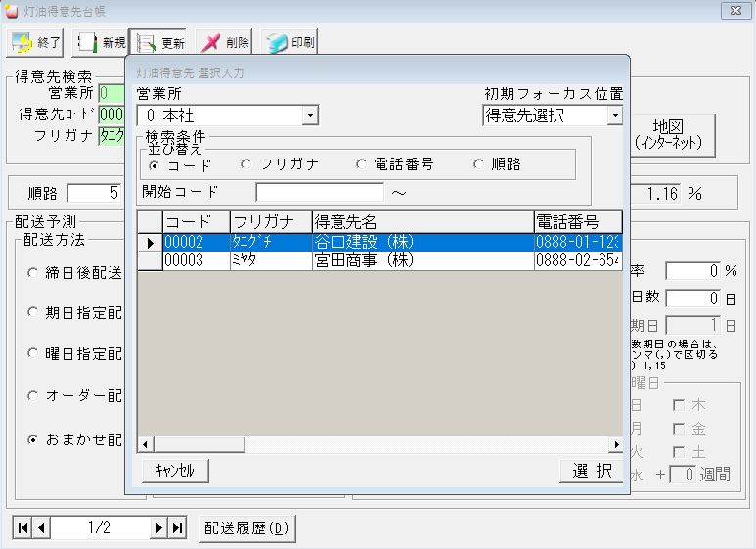
Task: Open the 初期フォーカス位置 dropdown
Action: [614, 116]
